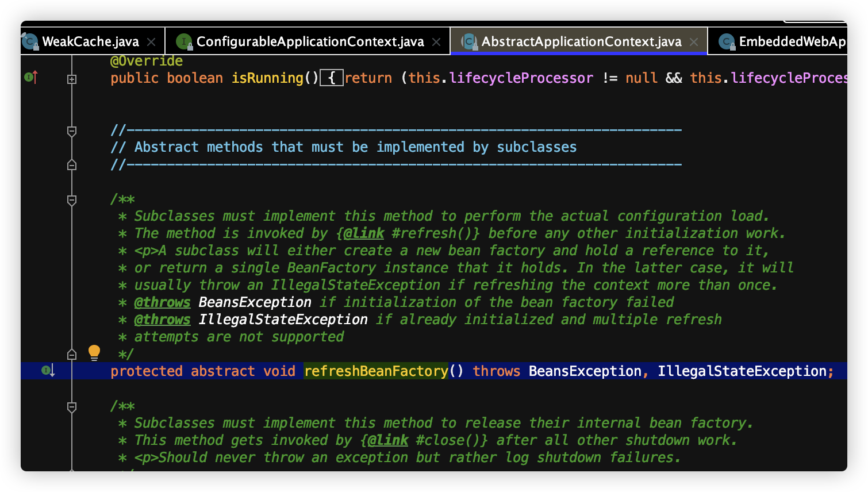Click the implemented-by gutter icon beside refreshBeanFactory
The height and width of the screenshot is (492, 868).
(x=48, y=370)
